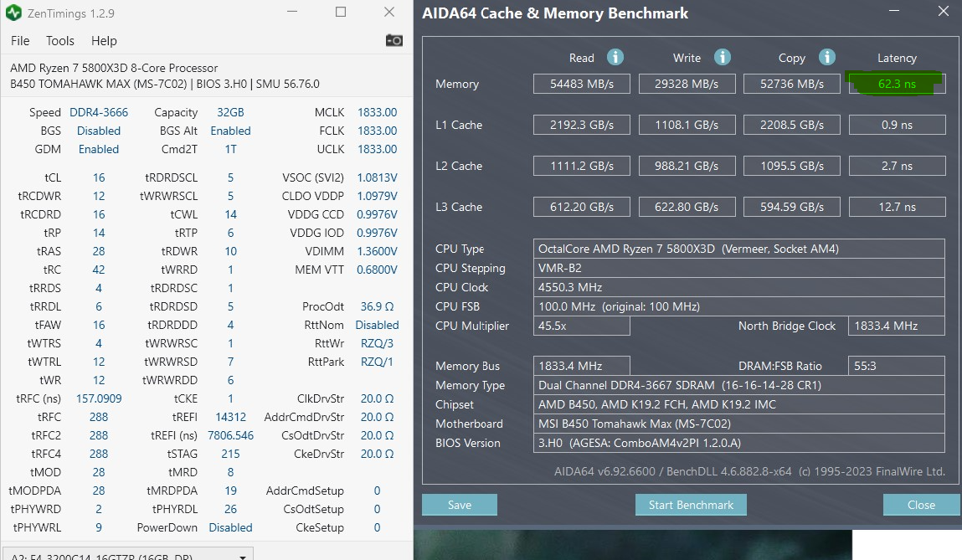The image size is (962, 560).
Task: Click North Bridge Clock value 1833.4 MHz
Action: (897, 326)
